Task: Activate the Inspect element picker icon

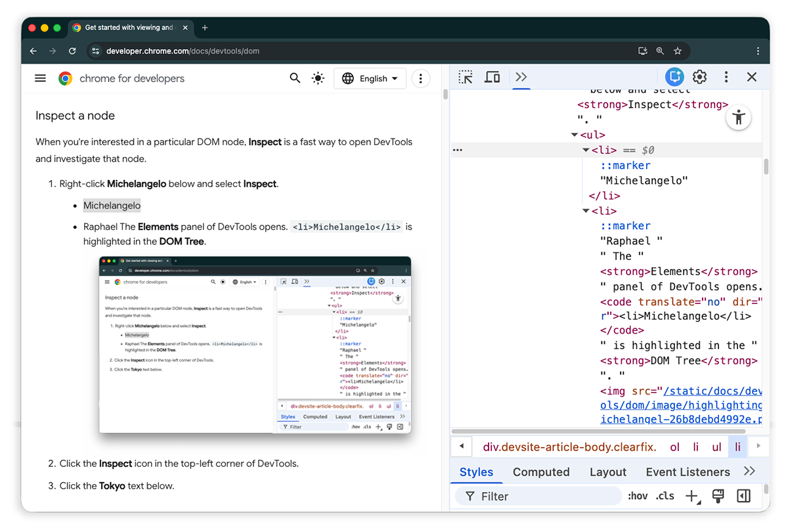Action: coord(466,78)
